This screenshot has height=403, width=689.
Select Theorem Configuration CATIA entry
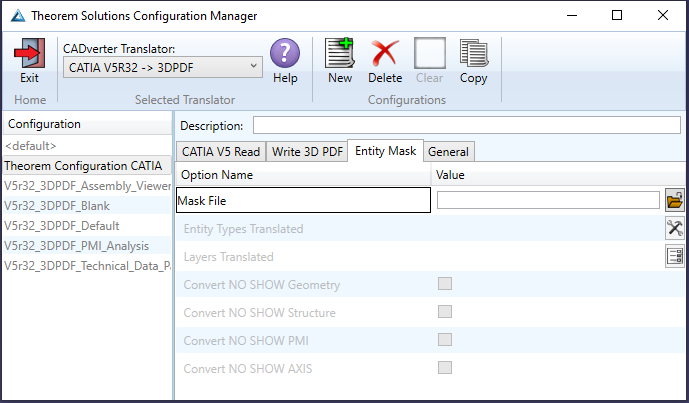click(x=87, y=166)
